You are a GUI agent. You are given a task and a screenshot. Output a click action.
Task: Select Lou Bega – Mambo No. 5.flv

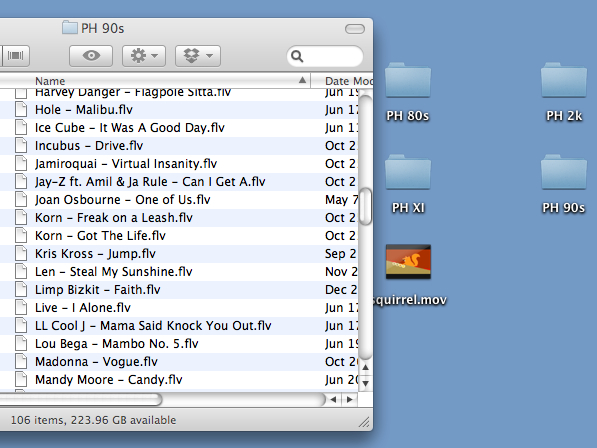pos(179,344)
